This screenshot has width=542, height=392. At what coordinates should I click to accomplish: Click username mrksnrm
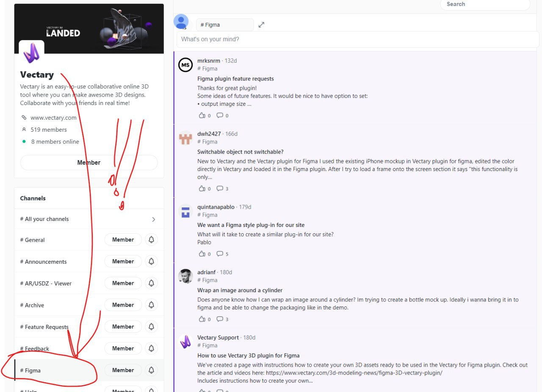click(x=209, y=61)
